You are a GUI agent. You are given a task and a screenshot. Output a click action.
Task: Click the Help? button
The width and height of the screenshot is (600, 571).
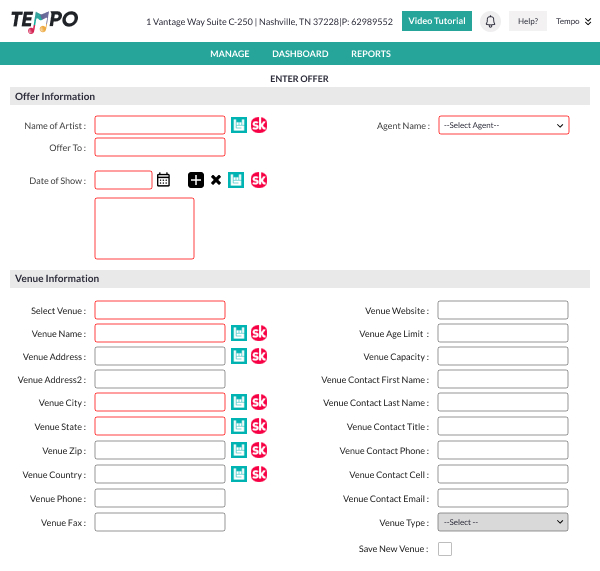point(527,21)
